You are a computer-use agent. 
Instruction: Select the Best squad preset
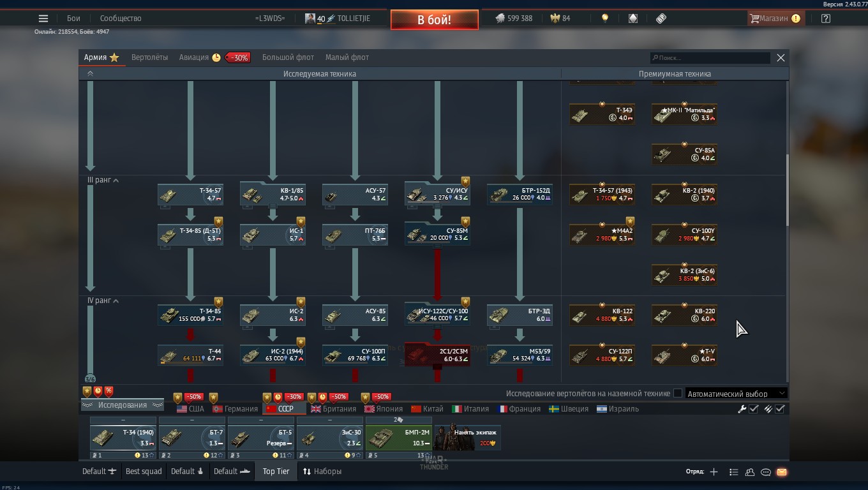[144, 471]
